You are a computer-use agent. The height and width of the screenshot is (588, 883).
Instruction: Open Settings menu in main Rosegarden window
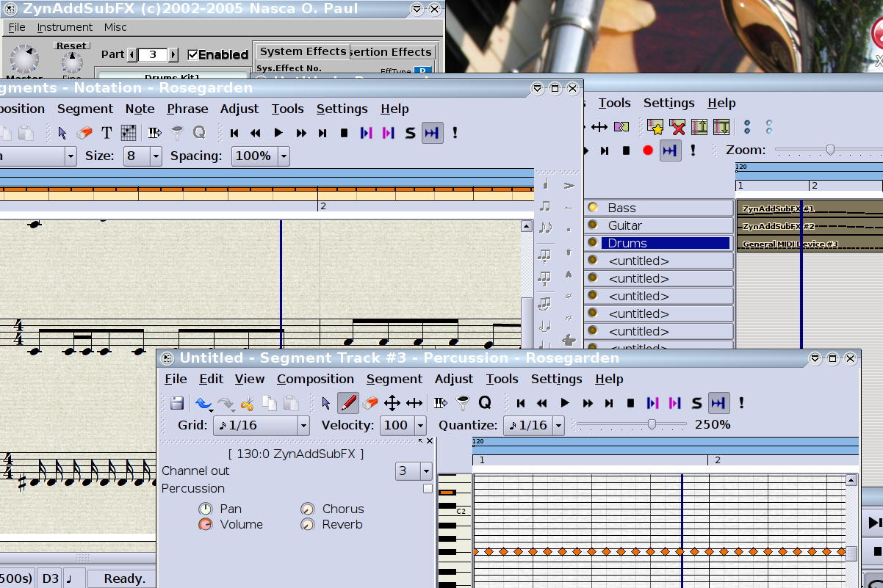coord(668,103)
